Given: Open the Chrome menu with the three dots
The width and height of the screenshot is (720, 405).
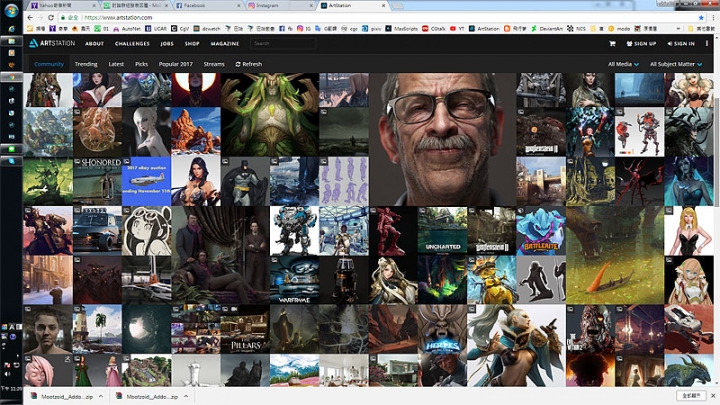Looking at the screenshot, I should click(x=714, y=17).
